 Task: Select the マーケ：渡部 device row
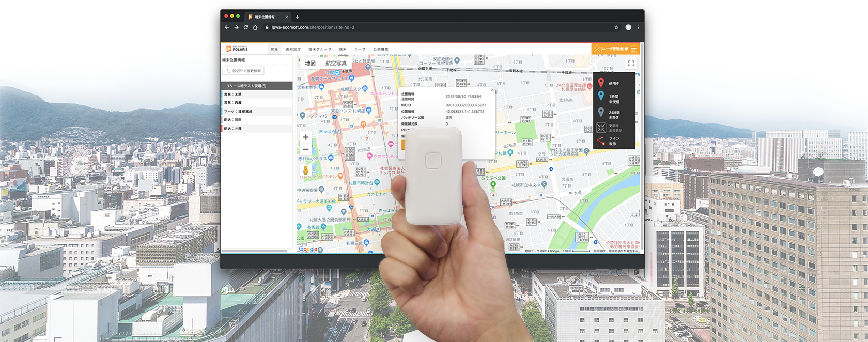(257, 111)
